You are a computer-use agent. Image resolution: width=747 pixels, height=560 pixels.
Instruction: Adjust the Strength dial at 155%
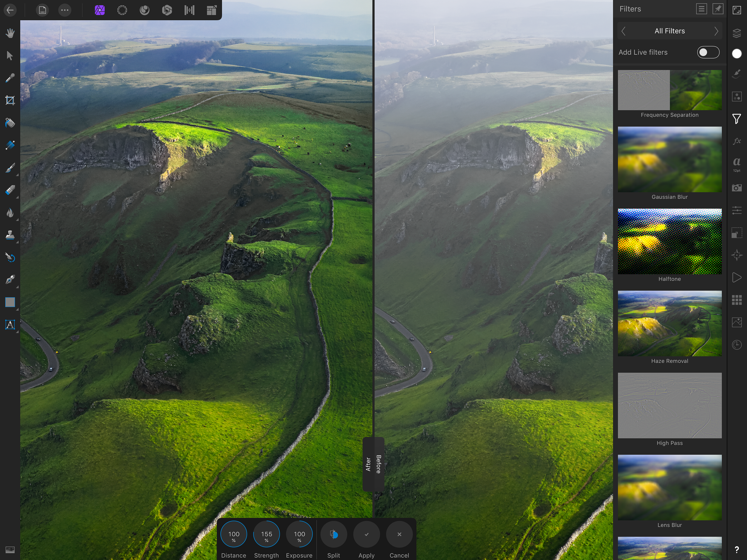266,534
